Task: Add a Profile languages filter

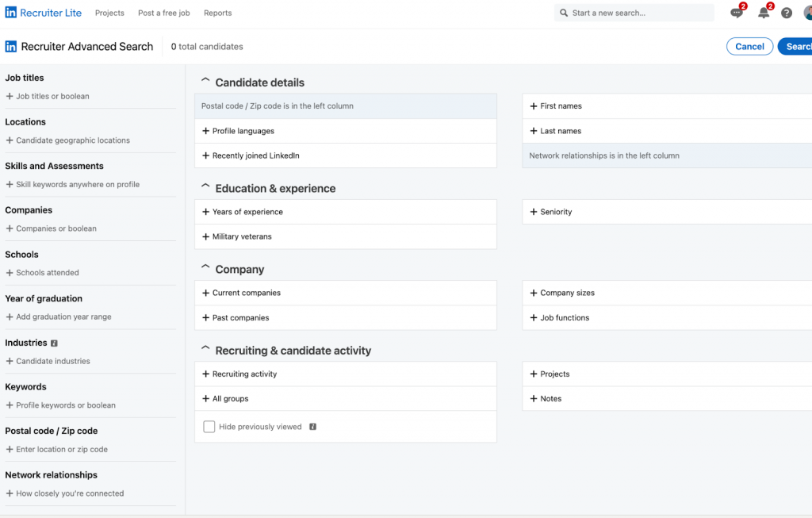Action: 243,131
